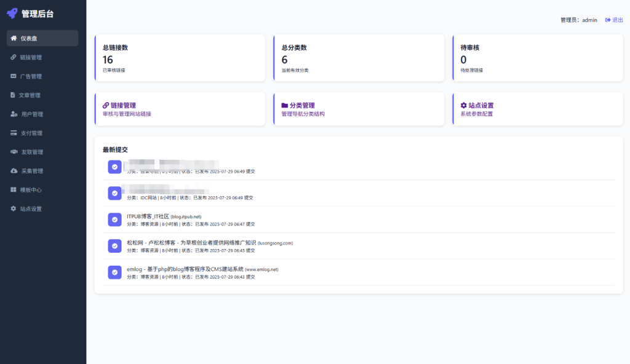This screenshot has width=630, height=364.
Task: Click the chain icon beside 链接管理 in sidebar
Action: coord(14,57)
